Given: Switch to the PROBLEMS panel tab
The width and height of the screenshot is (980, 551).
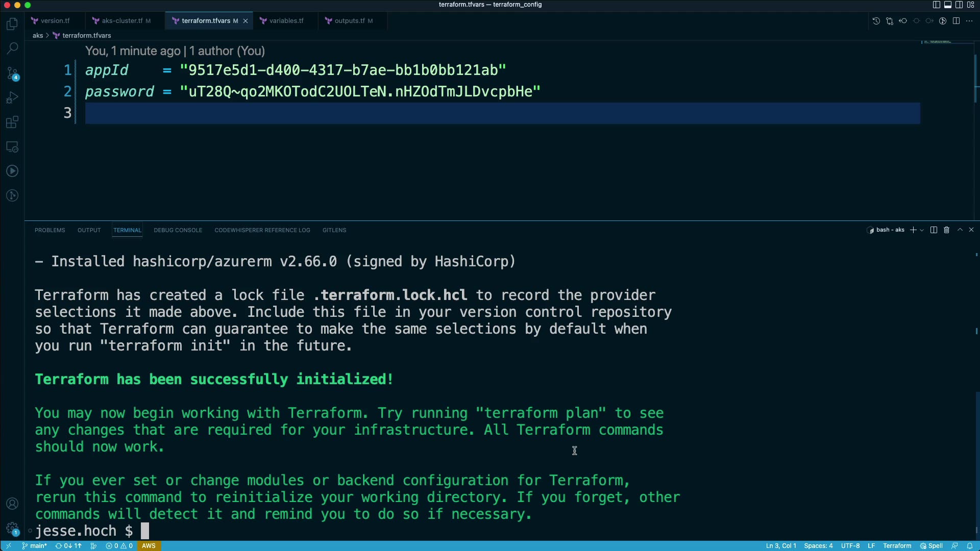Looking at the screenshot, I should pos(50,230).
